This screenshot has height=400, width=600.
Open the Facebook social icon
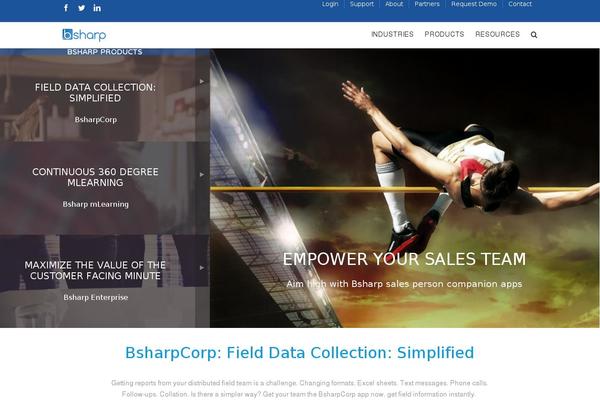[x=66, y=8]
